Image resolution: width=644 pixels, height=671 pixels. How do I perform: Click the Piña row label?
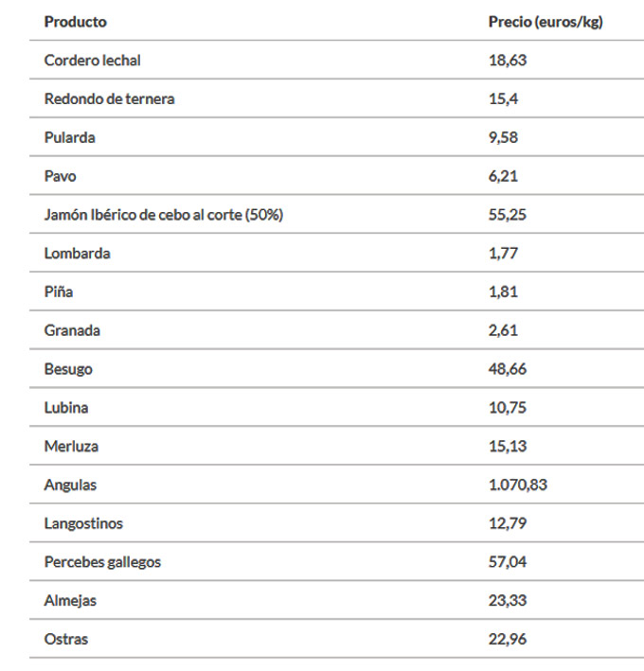58,291
